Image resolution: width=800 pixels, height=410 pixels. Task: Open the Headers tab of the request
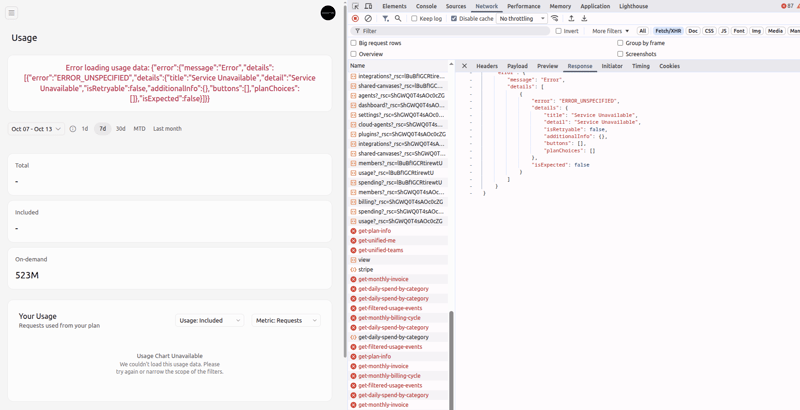[487, 66]
